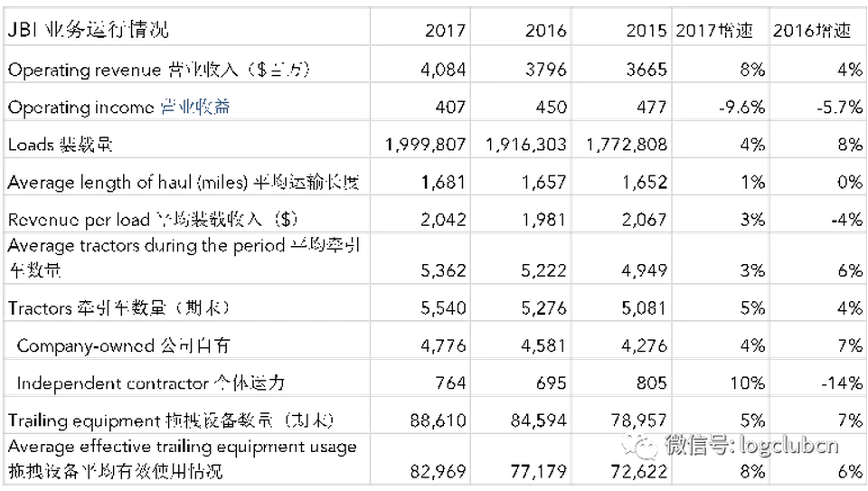Click the Trailing equipment row label
Viewport: 868px width, 491px height.
[171, 420]
